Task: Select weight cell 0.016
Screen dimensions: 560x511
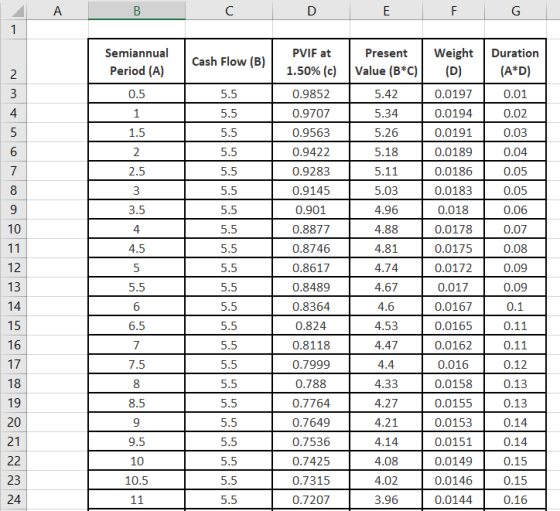Action: point(453,364)
